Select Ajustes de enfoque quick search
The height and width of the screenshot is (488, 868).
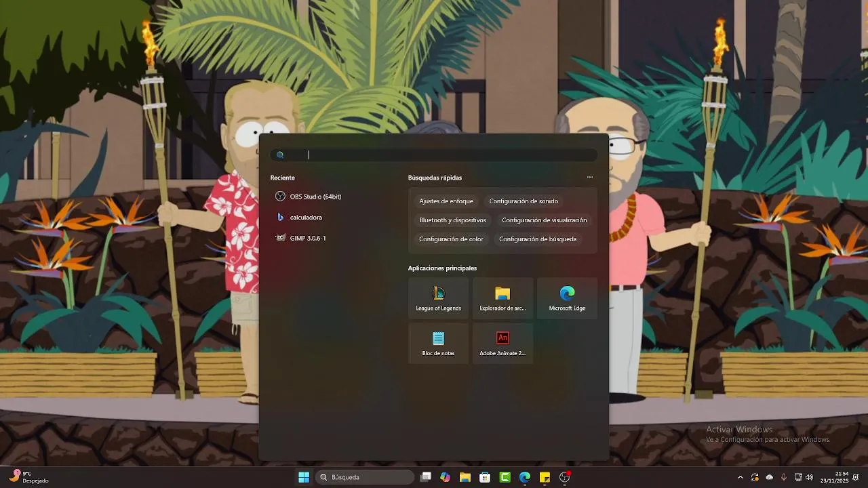click(446, 201)
